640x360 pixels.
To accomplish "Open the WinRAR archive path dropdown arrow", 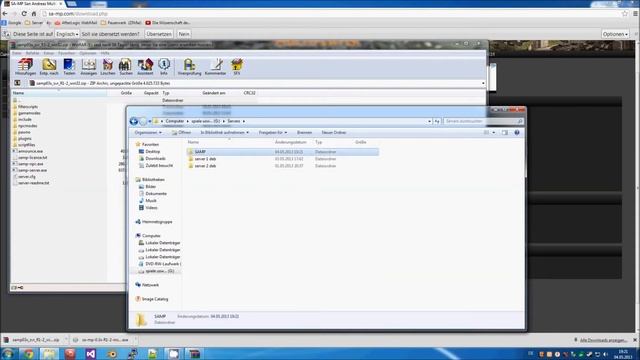I will 483,83.
